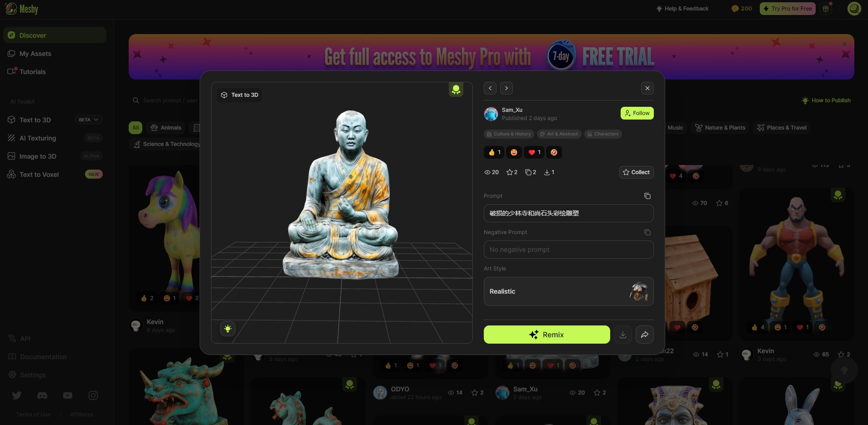The width and height of the screenshot is (868, 425).
Task: Open Help & Feedback
Action: point(682,9)
